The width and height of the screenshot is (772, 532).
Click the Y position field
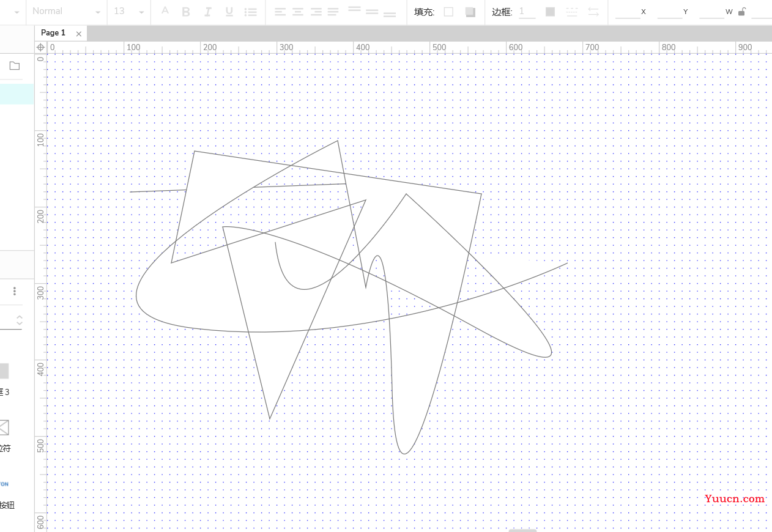click(x=670, y=12)
